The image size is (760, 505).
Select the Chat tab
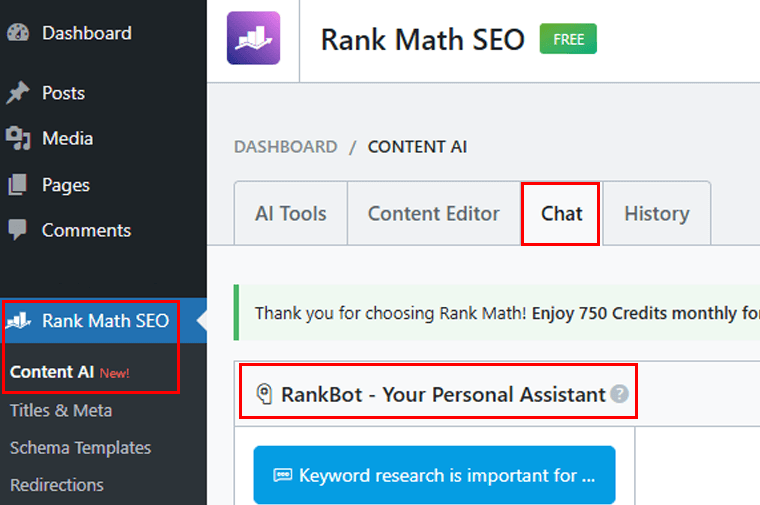(561, 213)
